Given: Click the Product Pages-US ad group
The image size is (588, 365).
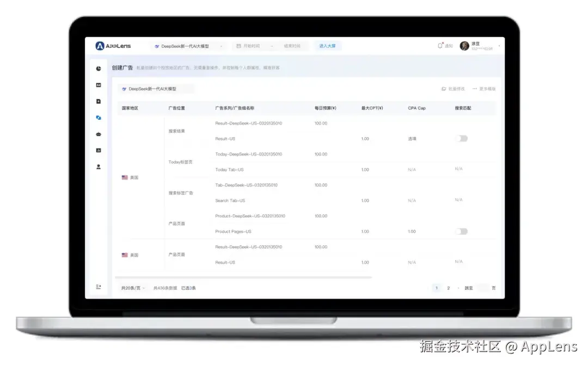Looking at the screenshot, I should point(233,232).
